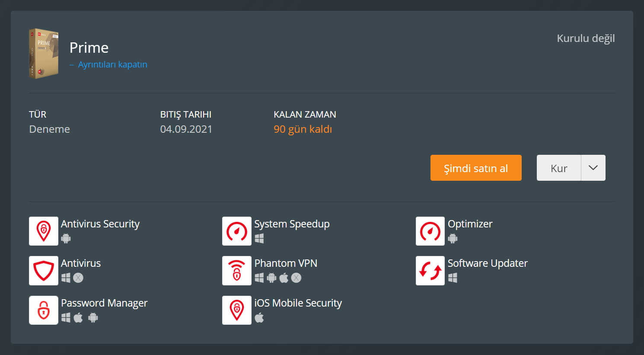Click the Prime product box image
Screen dimensions: 644x355
point(44,54)
